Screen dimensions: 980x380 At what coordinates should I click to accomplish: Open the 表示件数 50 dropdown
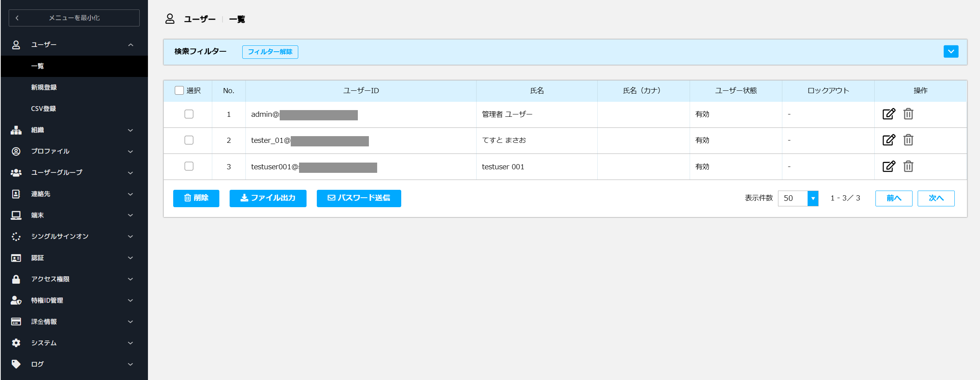click(798, 198)
